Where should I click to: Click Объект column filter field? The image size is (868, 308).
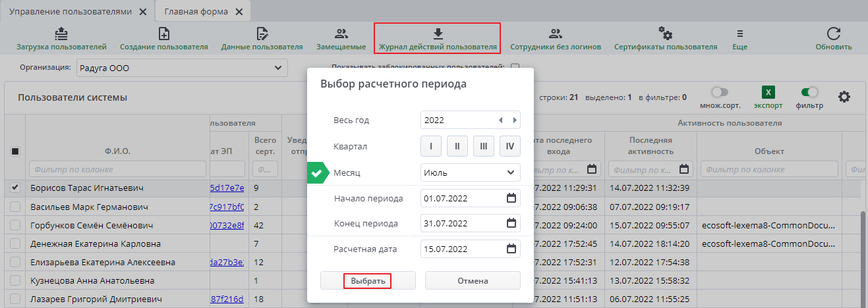tap(769, 170)
